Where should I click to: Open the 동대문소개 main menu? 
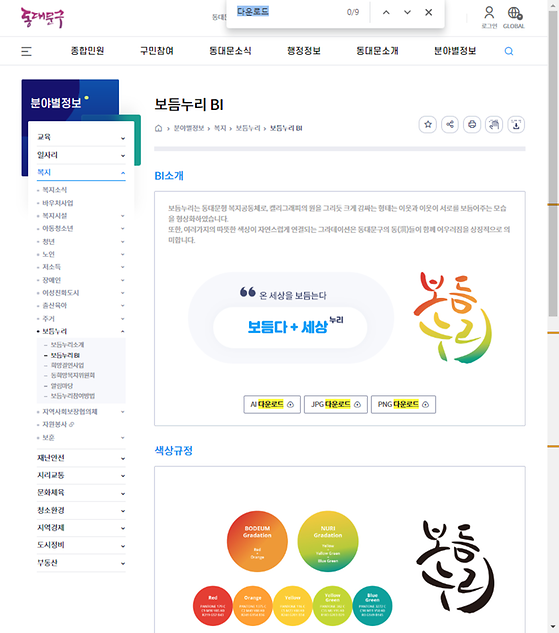coord(377,51)
